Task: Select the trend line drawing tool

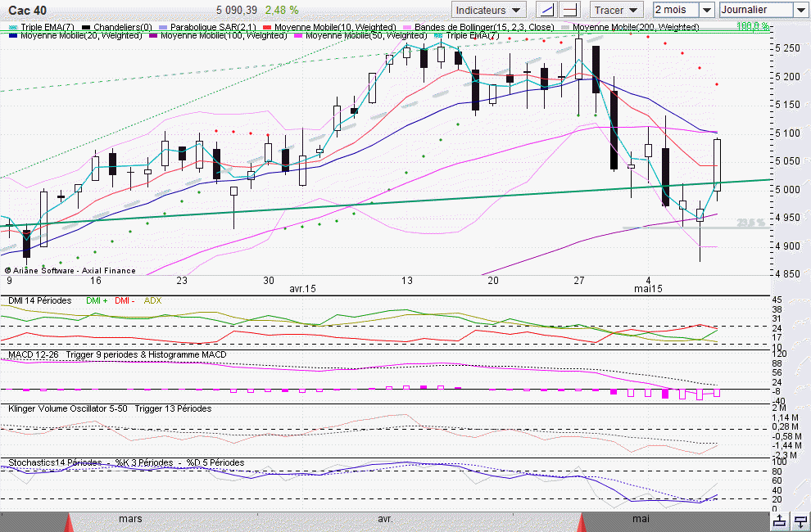Action: click(x=546, y=10)
